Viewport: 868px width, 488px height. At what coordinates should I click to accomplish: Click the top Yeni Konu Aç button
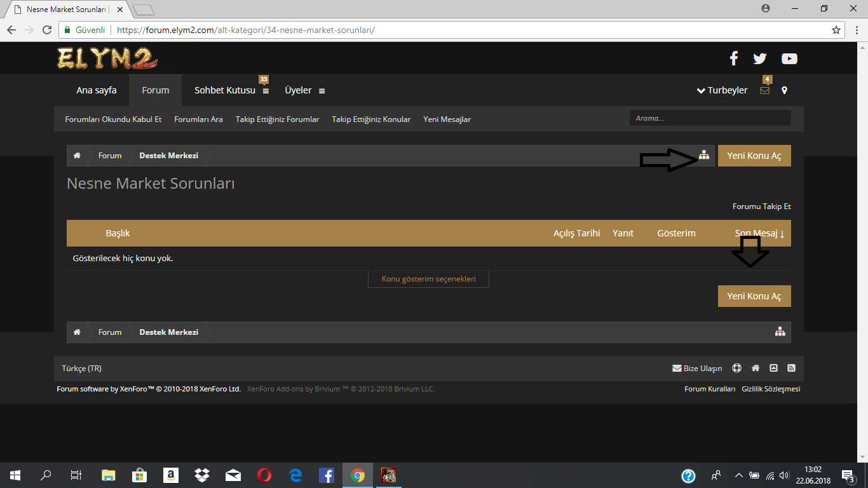click(754, 156)
